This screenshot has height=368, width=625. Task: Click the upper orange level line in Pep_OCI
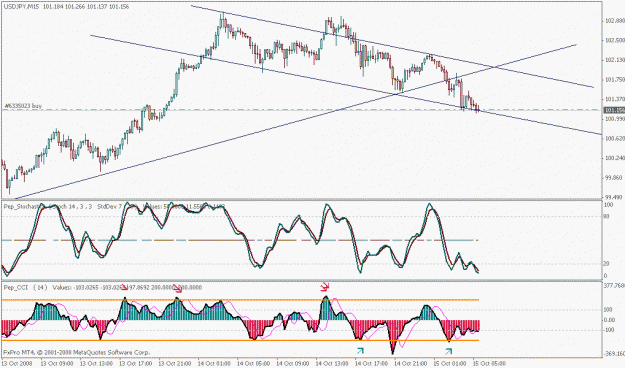tap(240, 300)
